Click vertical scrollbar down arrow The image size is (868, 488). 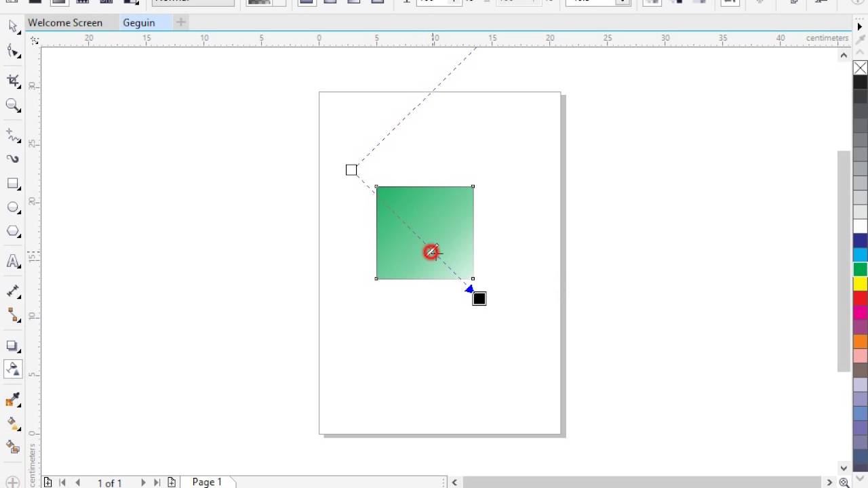click(844, 468)
